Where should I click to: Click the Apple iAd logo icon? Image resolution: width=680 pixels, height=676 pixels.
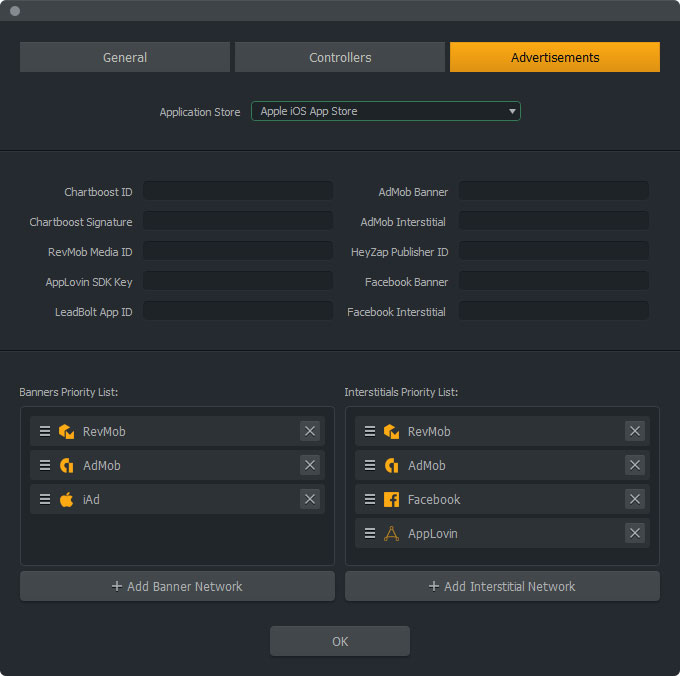coord(66,499)
